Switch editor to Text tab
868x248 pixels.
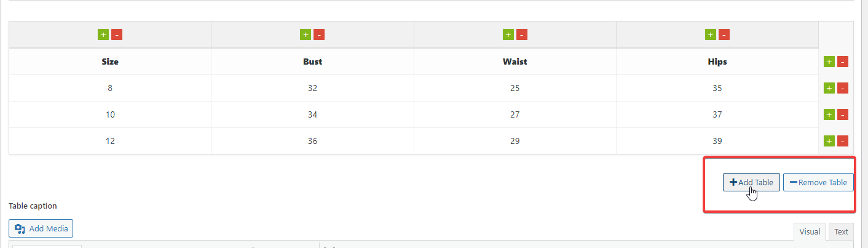coord(841,232)
